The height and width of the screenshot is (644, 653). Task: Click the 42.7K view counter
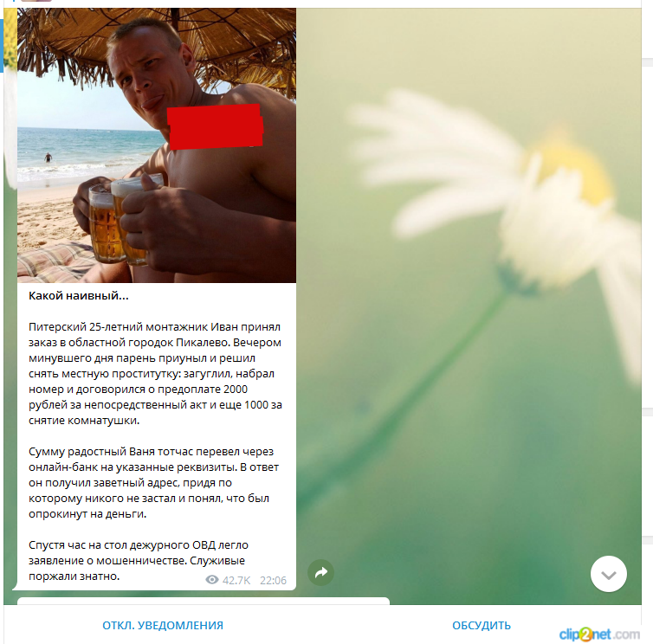click(236, 580)
